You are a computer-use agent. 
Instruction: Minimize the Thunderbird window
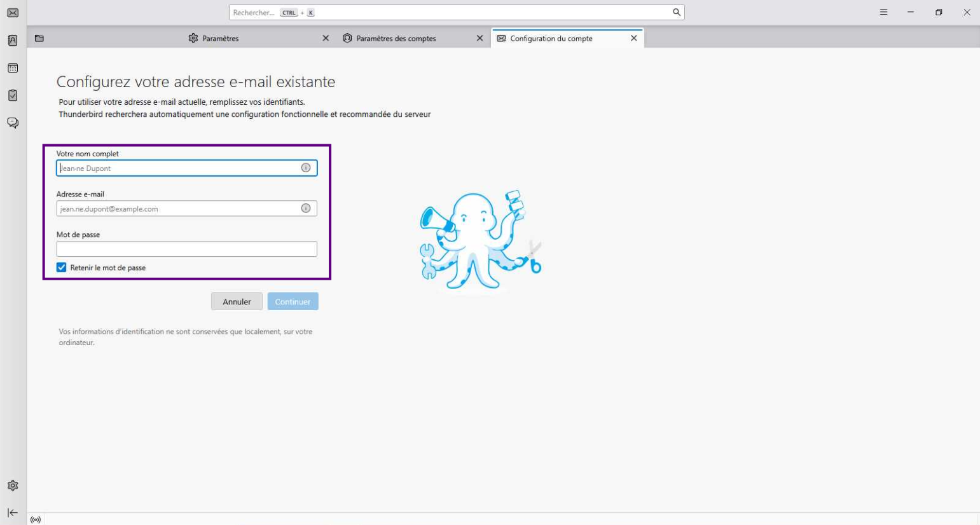click(x=911, y=12)
